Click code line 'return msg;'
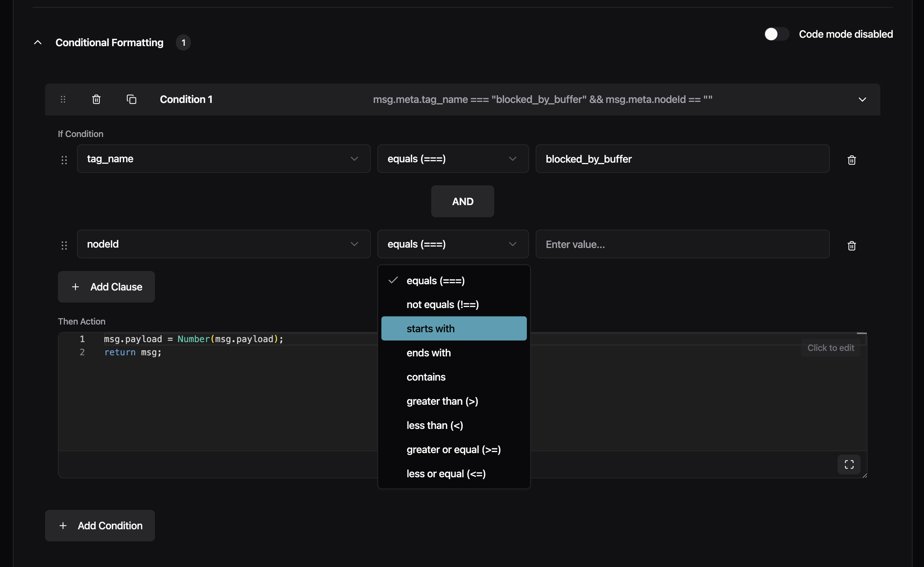Viewport: 924px width, 567px height. click(x=133, y=352)
